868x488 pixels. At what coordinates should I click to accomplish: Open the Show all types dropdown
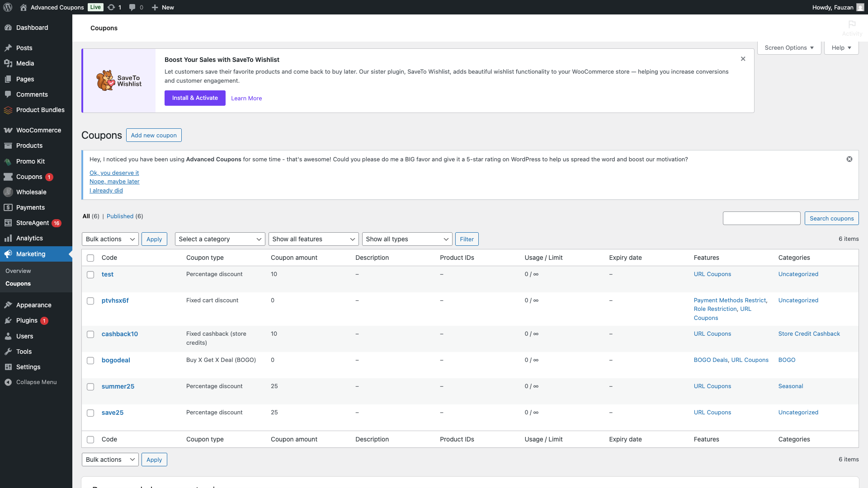(407, 239)
